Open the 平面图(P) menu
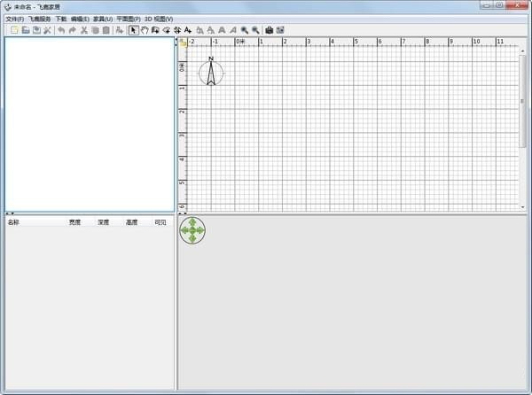 [x=129, y=19]
